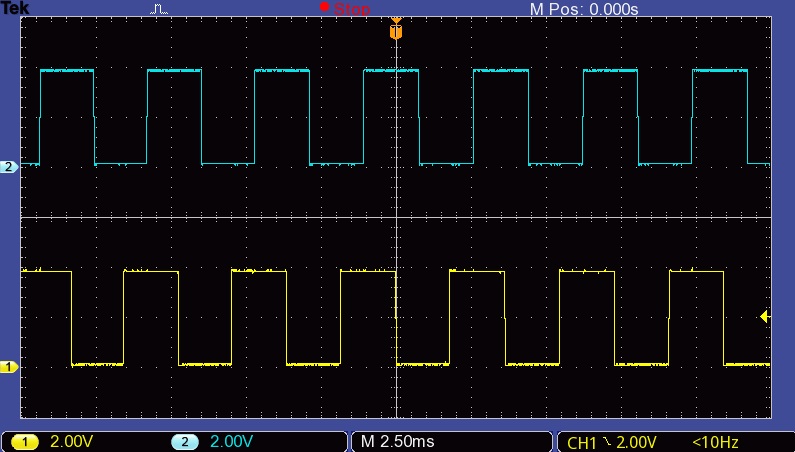Click channel 2 ground reference marker
Screen dimensions: 795x452
pos(9,166)
